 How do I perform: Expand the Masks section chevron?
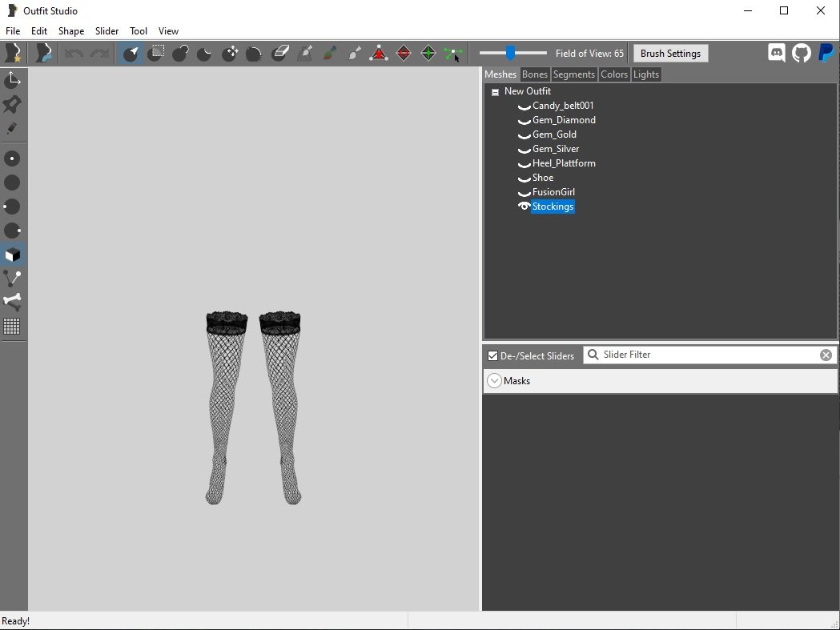pos(494,381)
